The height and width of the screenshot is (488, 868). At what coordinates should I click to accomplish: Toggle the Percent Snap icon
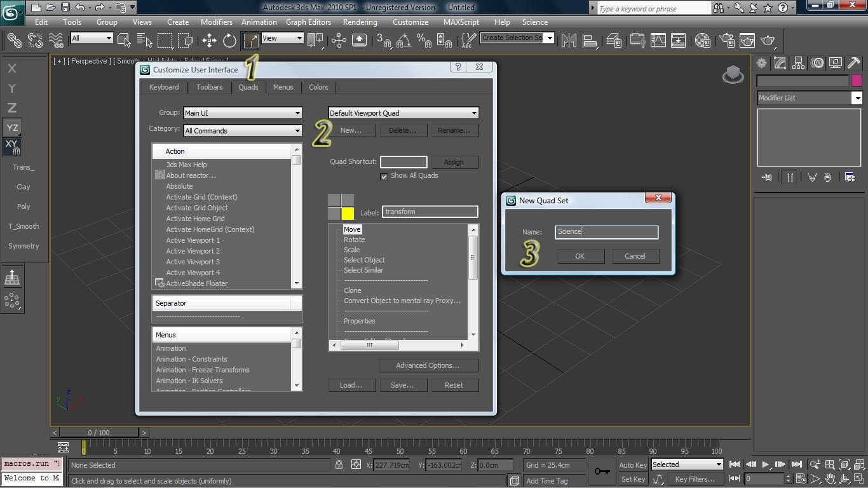point(424,41)
